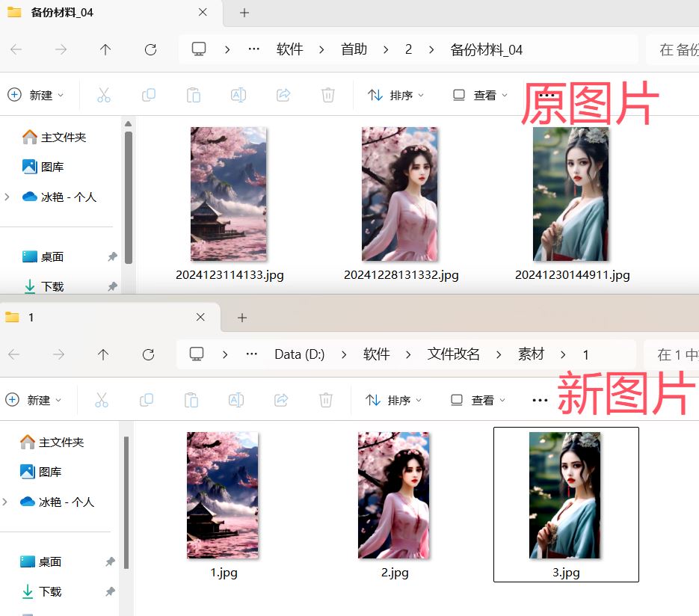Navigate to 文件改名 in bottom breadcrumb
699x616 pixels.
click(453, 354)
